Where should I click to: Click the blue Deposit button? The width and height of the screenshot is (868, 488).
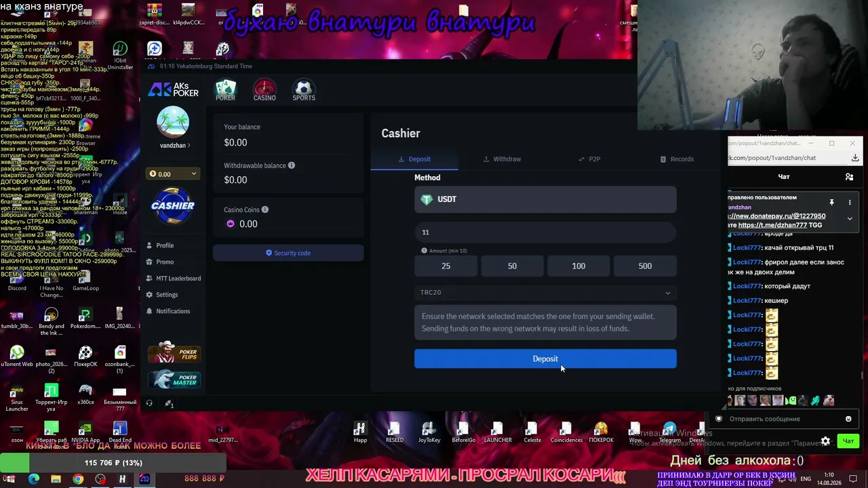coord(545,359)
